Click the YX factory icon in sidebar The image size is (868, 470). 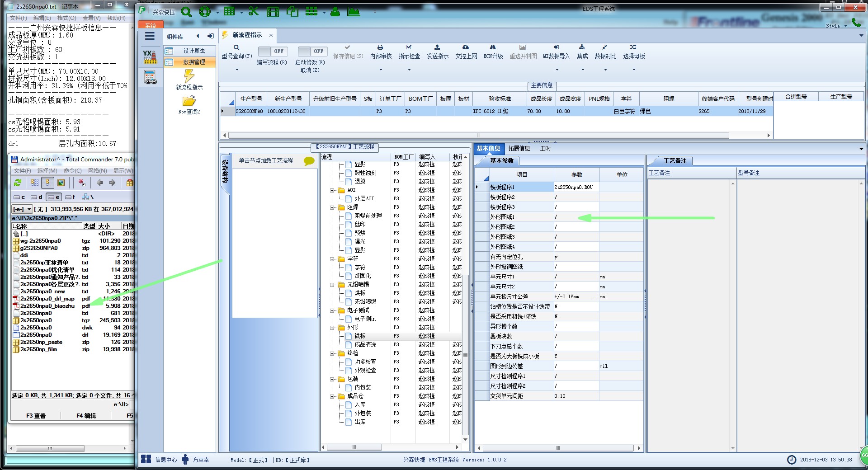[150, 57]
